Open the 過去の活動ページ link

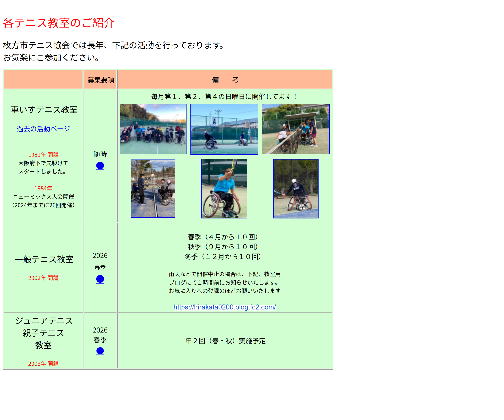44,129
